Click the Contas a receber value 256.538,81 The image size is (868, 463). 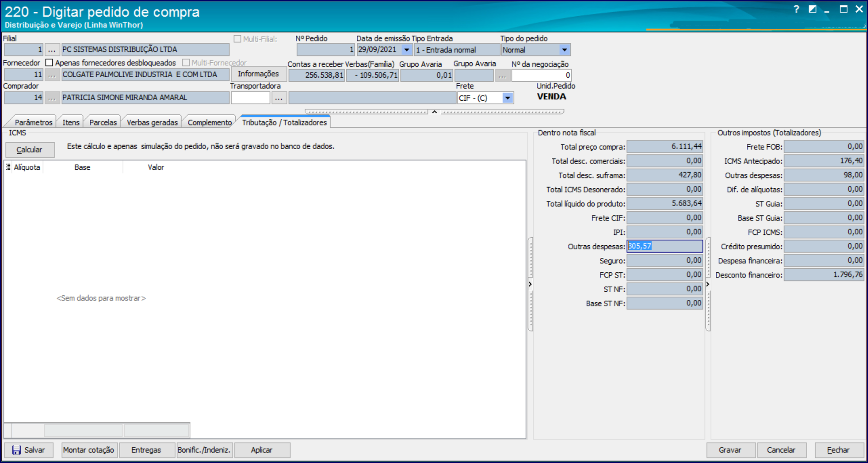pyautogui.click(x=317, y=75)
